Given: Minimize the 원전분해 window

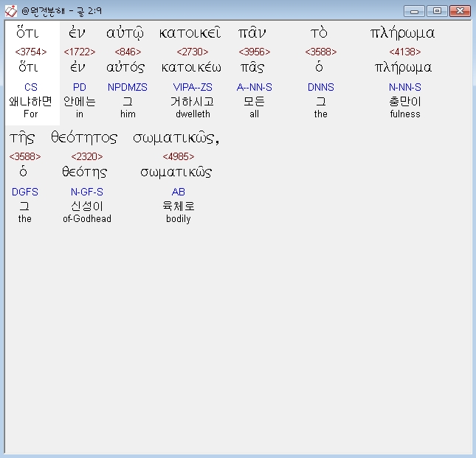Looking at the screenshot, I should (414, 11).
